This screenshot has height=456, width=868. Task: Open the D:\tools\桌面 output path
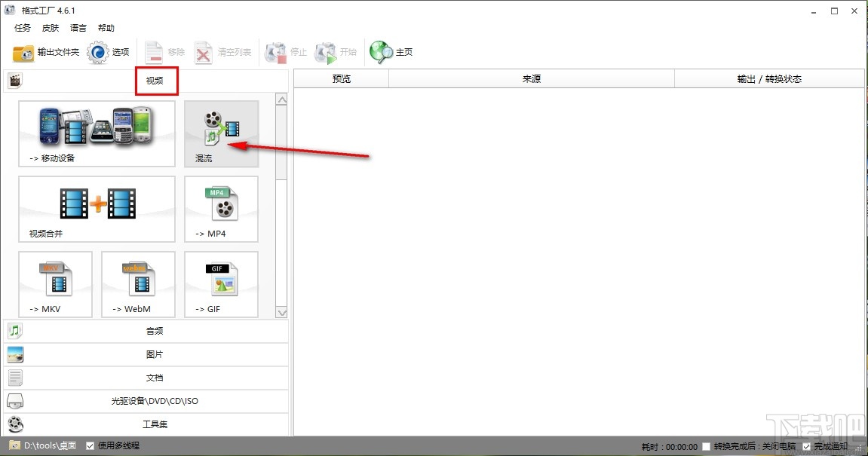point(50,445)
